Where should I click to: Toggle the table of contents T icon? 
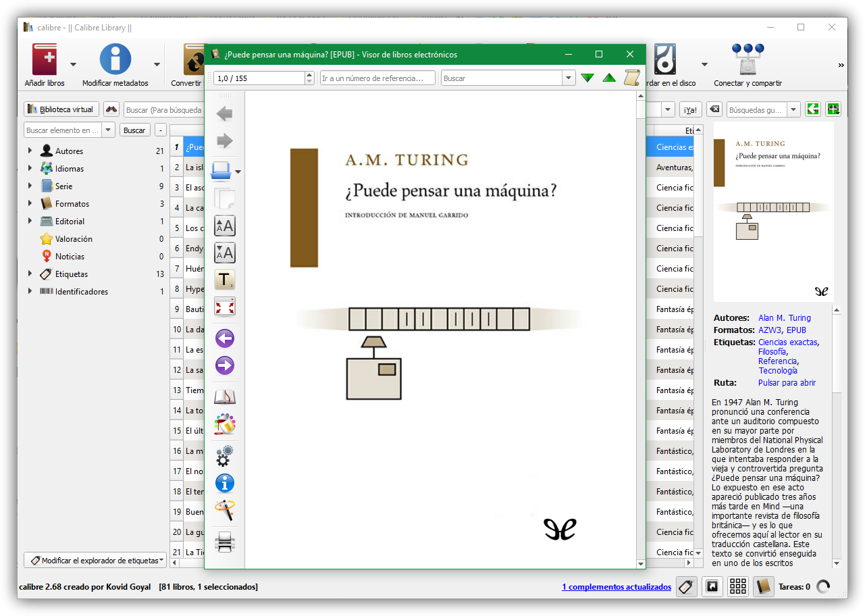224,280
